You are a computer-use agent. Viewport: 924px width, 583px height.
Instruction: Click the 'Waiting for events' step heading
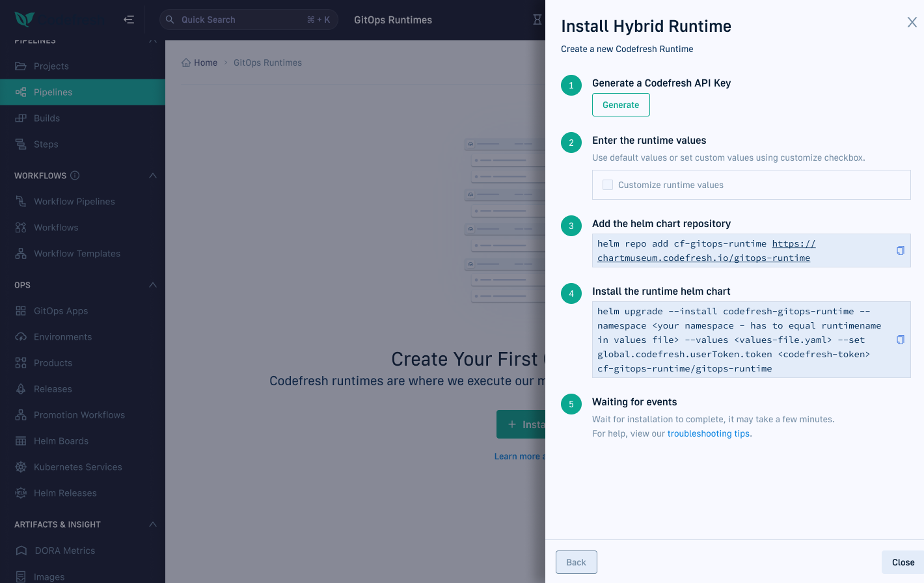(x=634, y=402)
